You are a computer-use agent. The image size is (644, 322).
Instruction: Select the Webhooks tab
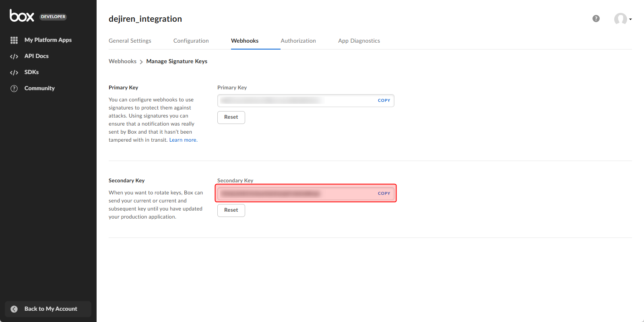pos(245,41)
